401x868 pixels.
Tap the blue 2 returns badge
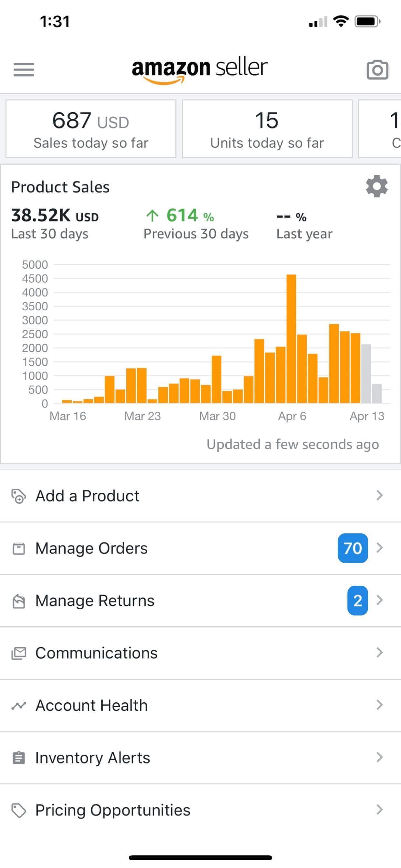(357, 600)
